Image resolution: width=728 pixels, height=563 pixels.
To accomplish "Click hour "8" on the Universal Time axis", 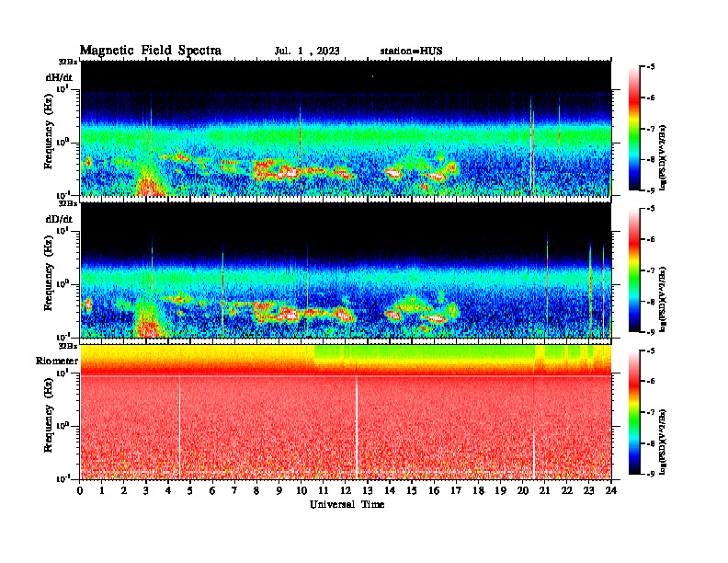I will [x=256, y=490].
